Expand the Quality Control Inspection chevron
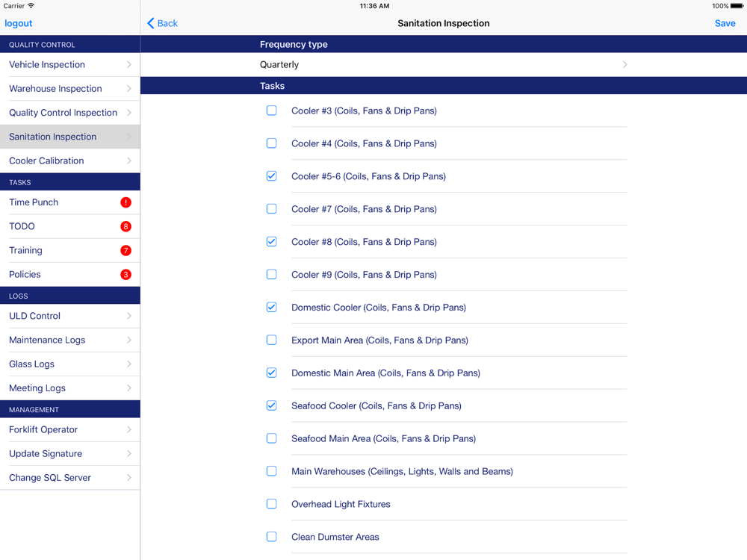 (129, 113)
